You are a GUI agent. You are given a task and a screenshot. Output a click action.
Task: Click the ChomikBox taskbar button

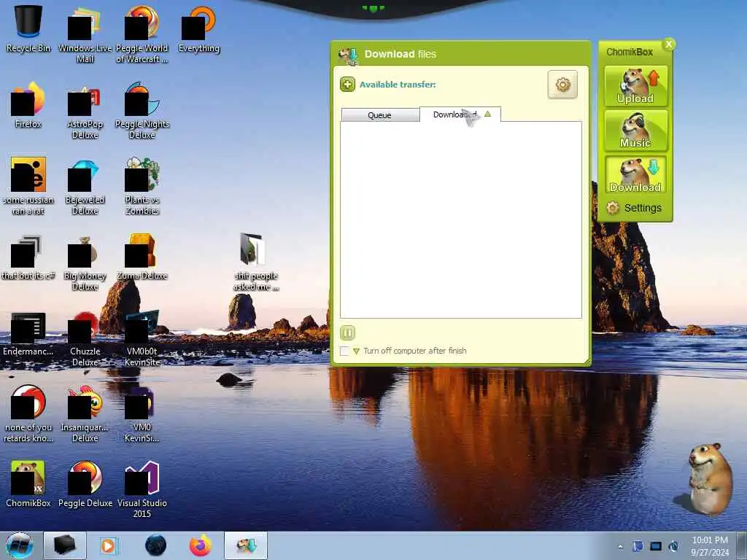[246, 545]
